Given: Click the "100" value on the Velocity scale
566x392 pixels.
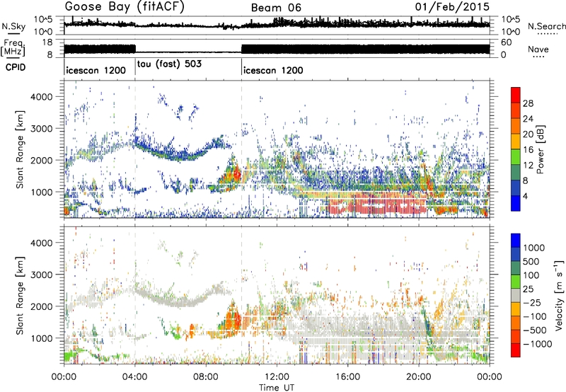Looking at the screenshot, I should coord(531,275).
